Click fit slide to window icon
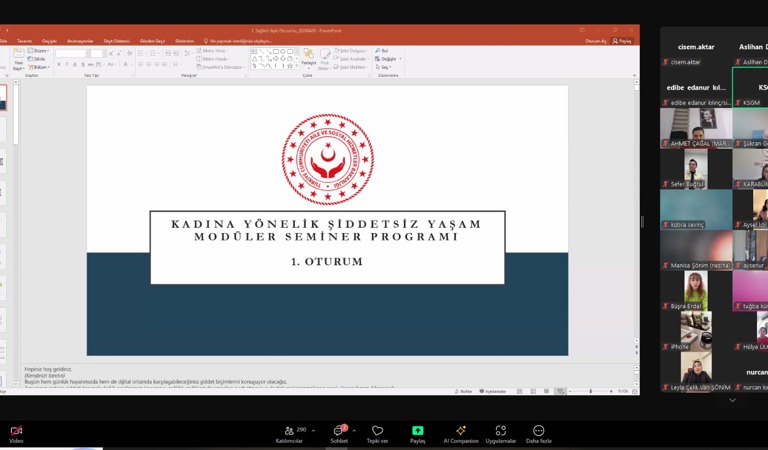The width and height of the screenshot is (768, 450). click(635, 391)
